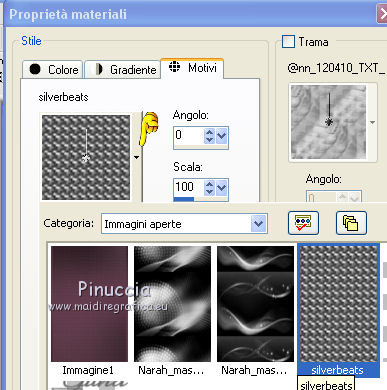Screen dimensions: 387x390
Task: Enable the Trama checkbox
Action: [x=288, y=42]
